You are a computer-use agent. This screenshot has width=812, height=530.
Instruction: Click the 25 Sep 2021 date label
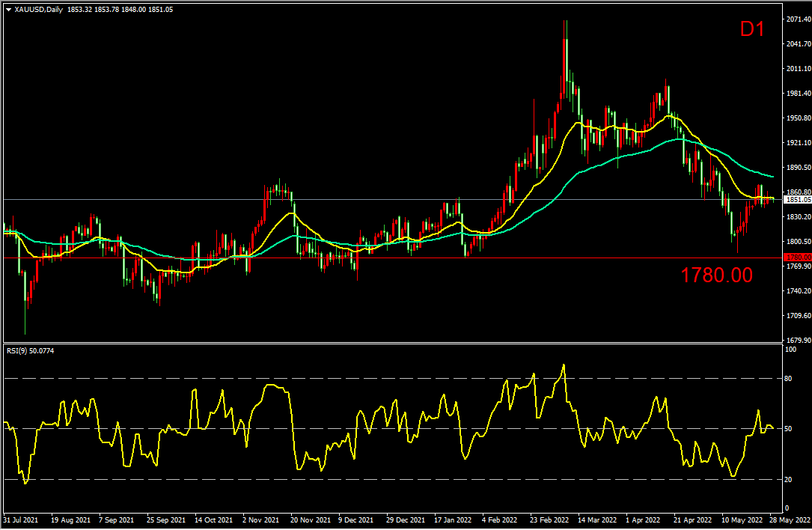[x=165, y=520]
